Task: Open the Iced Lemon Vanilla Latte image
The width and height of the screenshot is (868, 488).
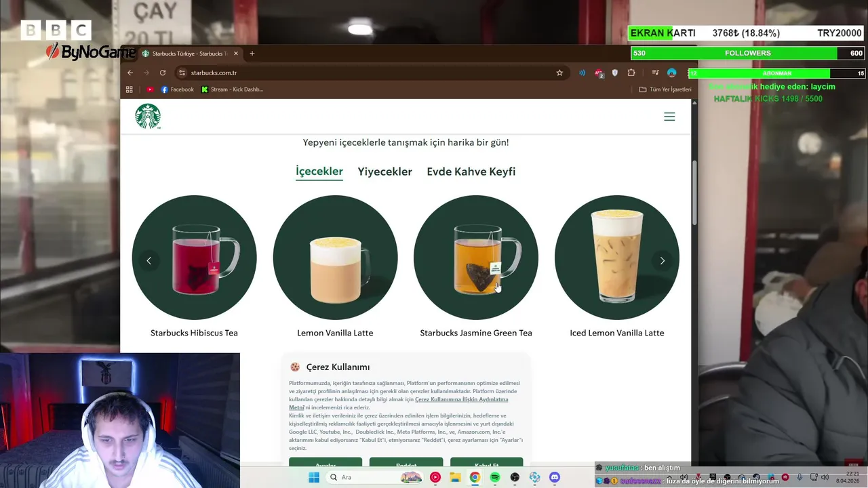Action: [617, 258]
